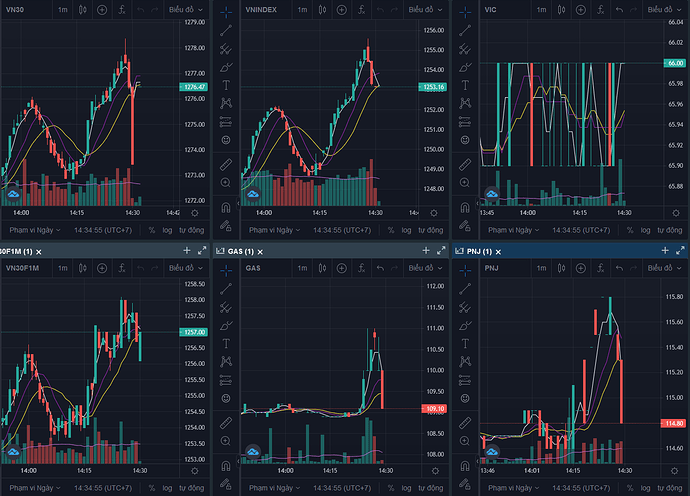This screenshot has width=690, height=496.
Task: Undo last action in GAS chart
Action: pos(380,268)
